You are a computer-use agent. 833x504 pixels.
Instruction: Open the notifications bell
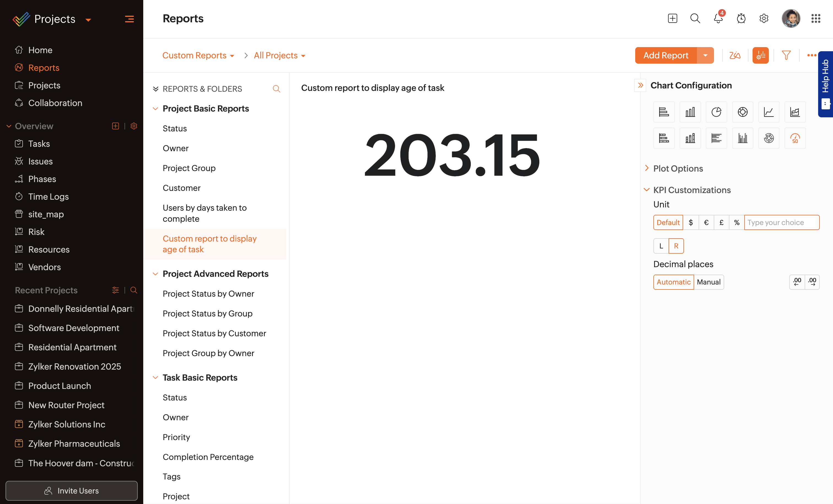718,18
